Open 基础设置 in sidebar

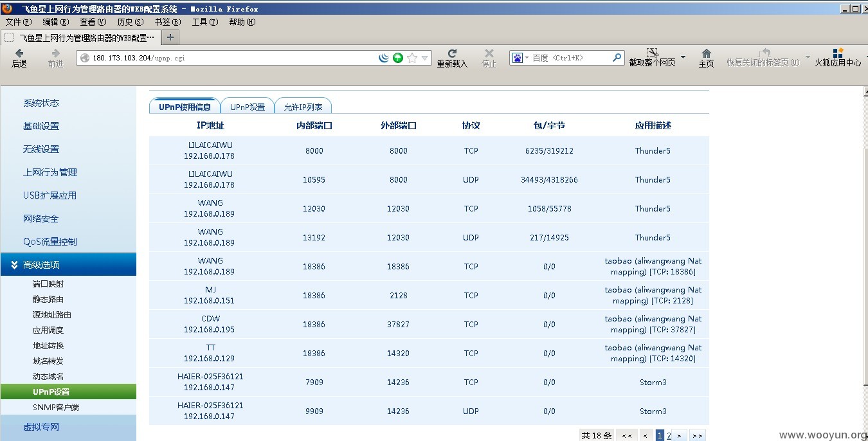click(x=41, y=126)
